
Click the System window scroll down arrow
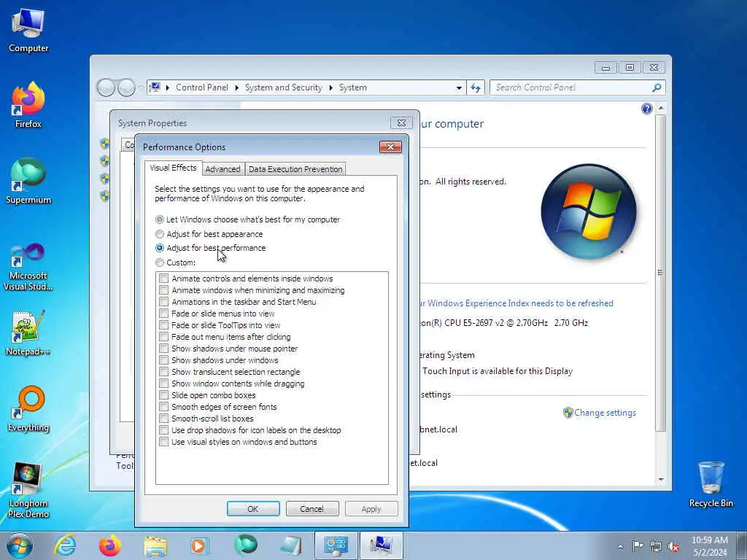(x=660, y=480)
